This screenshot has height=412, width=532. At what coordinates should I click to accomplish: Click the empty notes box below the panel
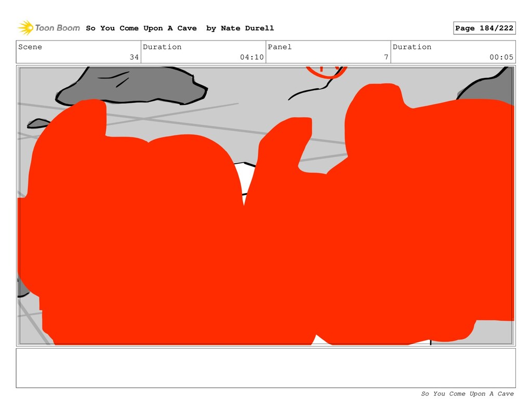265,368
